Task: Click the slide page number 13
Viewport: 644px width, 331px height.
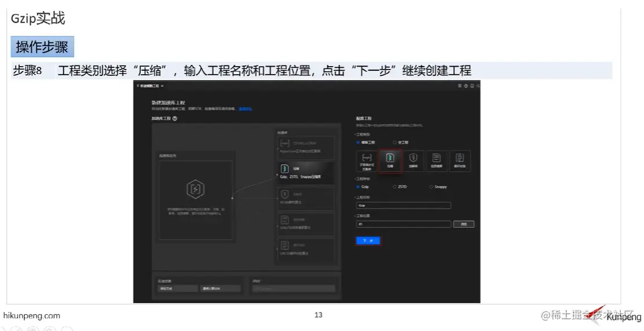Action: tap(318, 315)
